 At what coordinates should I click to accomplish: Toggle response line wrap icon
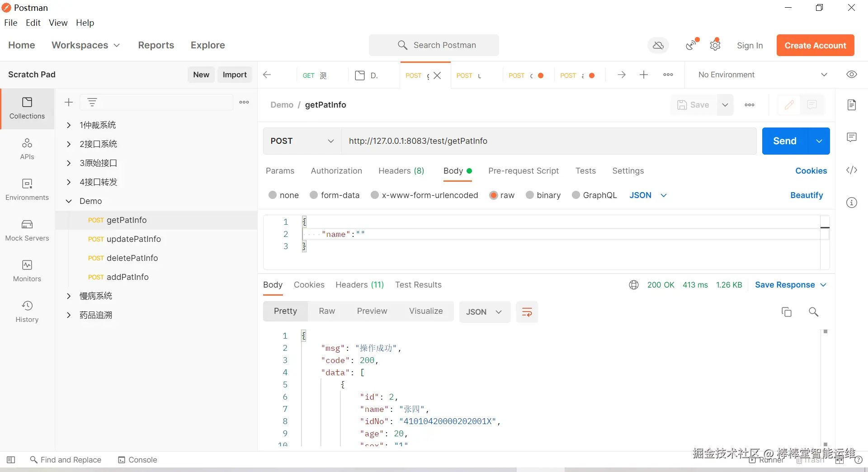click(527, 312)
